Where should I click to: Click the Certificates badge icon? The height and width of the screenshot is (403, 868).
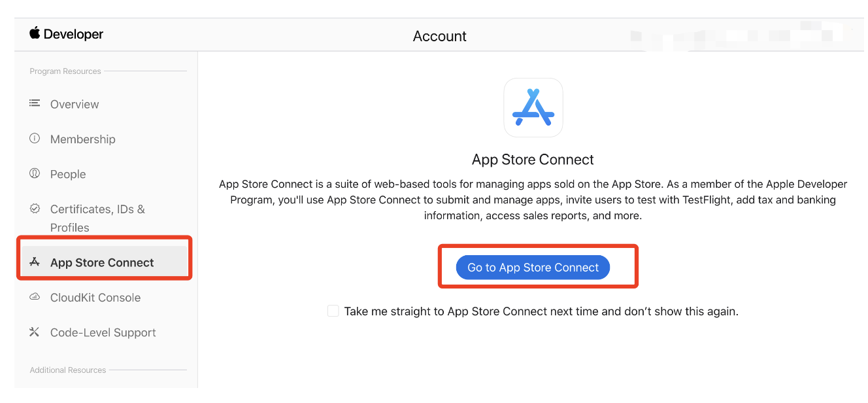click(x=35, y=209)
